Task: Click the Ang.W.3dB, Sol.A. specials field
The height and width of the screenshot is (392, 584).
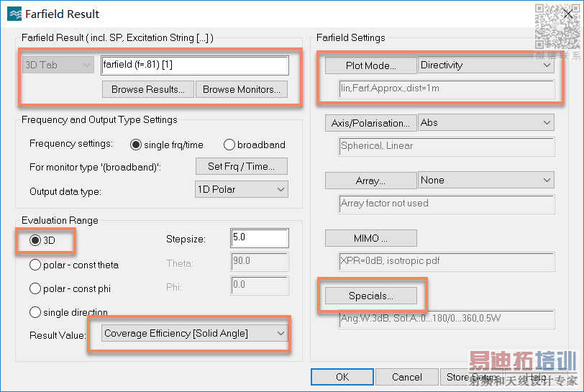Action: pyautogui.click(x=447, y=319)
